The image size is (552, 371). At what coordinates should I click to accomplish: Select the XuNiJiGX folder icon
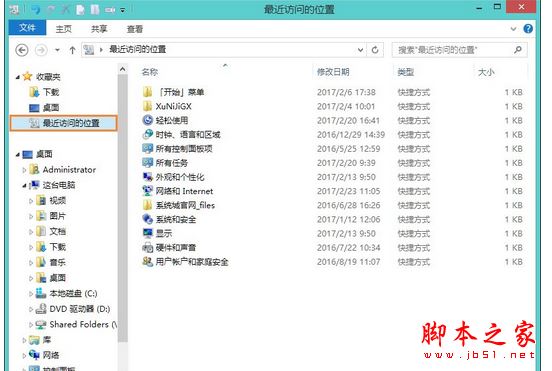point(148,106)
